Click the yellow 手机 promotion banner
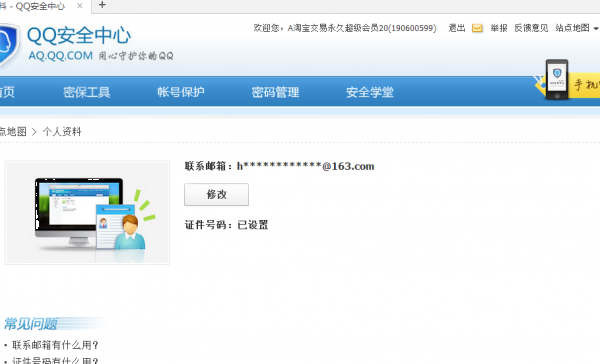600x364 pixels. (x=584, y=85)
